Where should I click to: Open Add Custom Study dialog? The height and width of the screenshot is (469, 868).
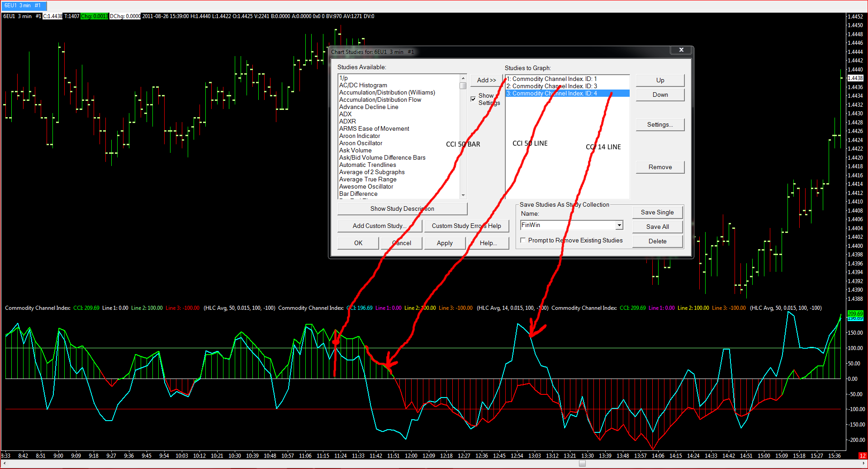click(x=379, y=226)
